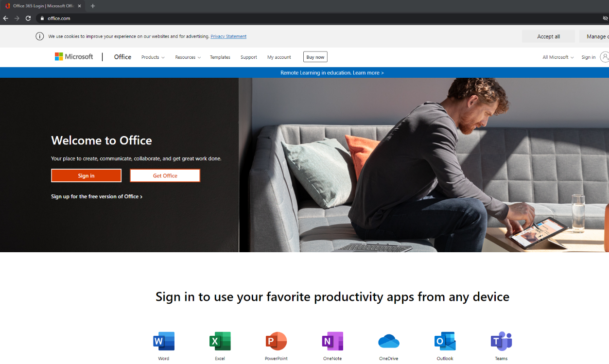The height and width of the screenshot is (364, 609).
Task: Click the cookie notice info icon
Action: pyautogui.click(x=40, y=36)
